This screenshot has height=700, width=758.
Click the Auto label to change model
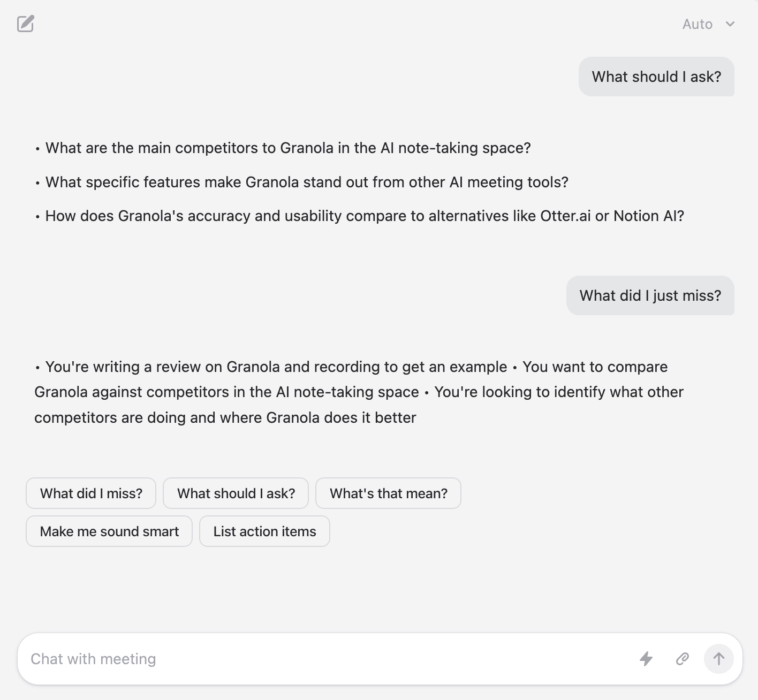pyautogui.click(x=697, y=24)
